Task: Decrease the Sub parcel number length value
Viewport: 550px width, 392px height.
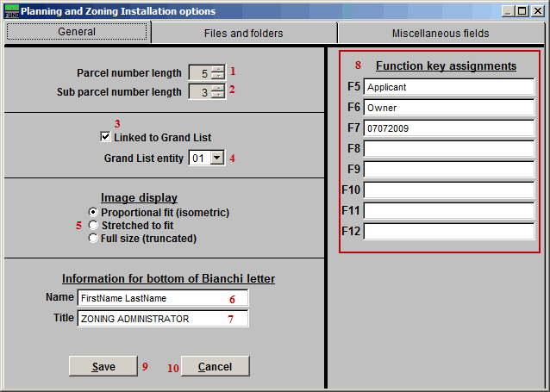Action: click(x=218, y=96)
